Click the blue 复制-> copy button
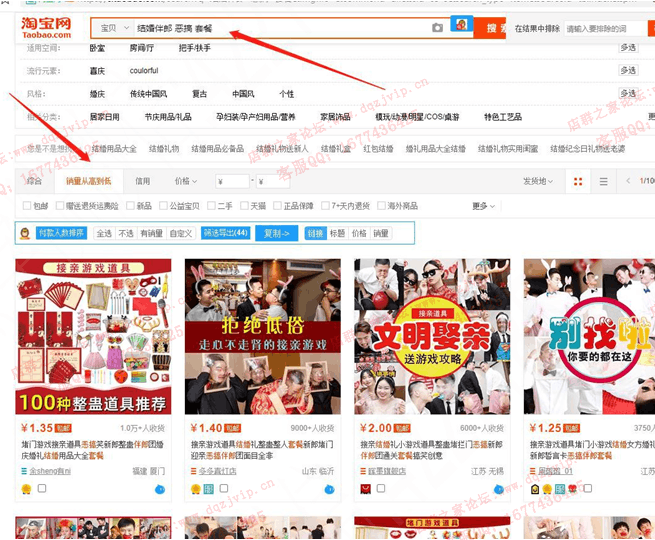Image resolution: width=655 pixels, height=540 pixels. [277, 233]
